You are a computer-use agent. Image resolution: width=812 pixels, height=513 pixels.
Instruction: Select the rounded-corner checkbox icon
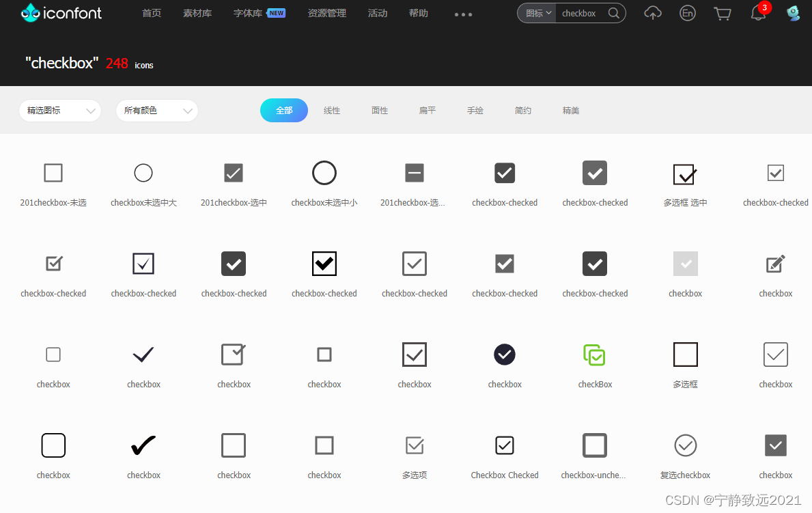click(x=53, y=445)
